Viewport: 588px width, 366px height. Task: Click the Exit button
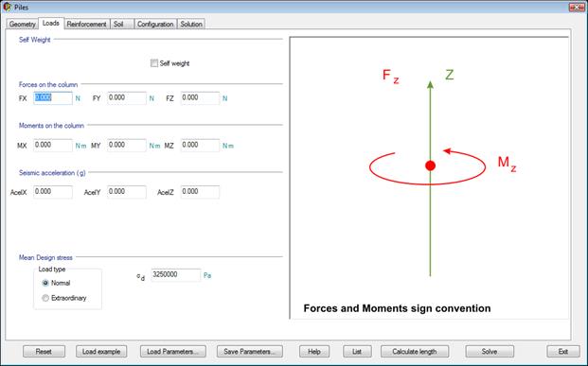click(x=563, y=352)
